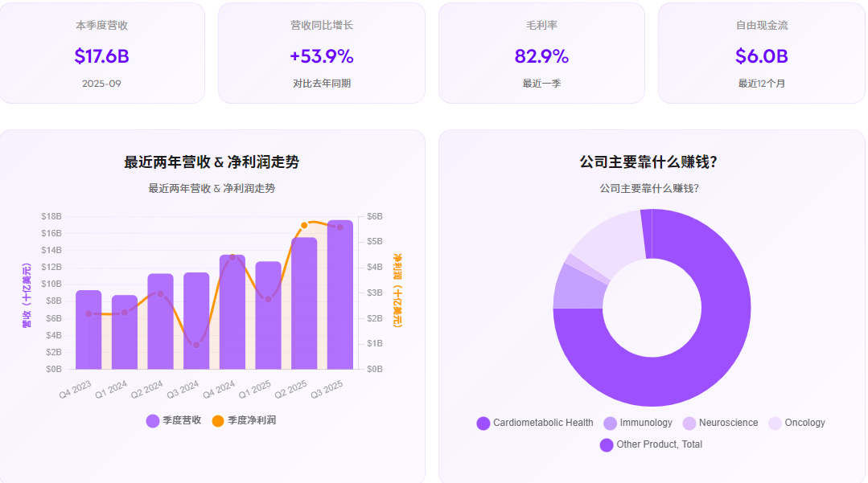Click the 毛利率 card percentage icon area

541,56
